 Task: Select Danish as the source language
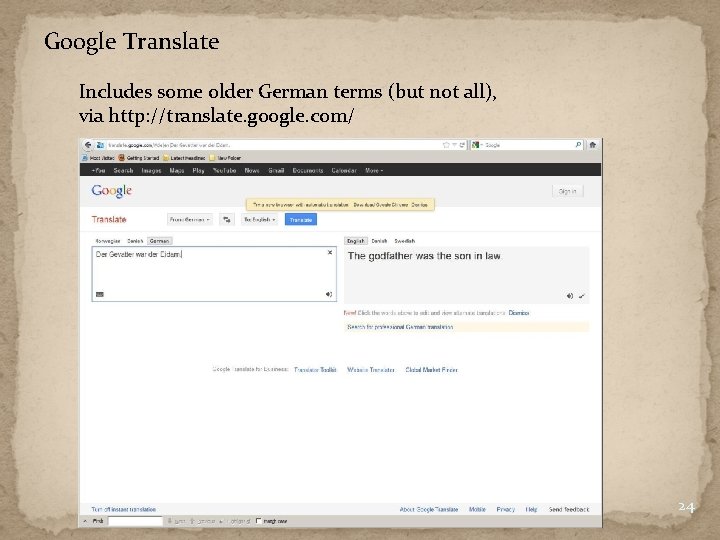[135, 241]
